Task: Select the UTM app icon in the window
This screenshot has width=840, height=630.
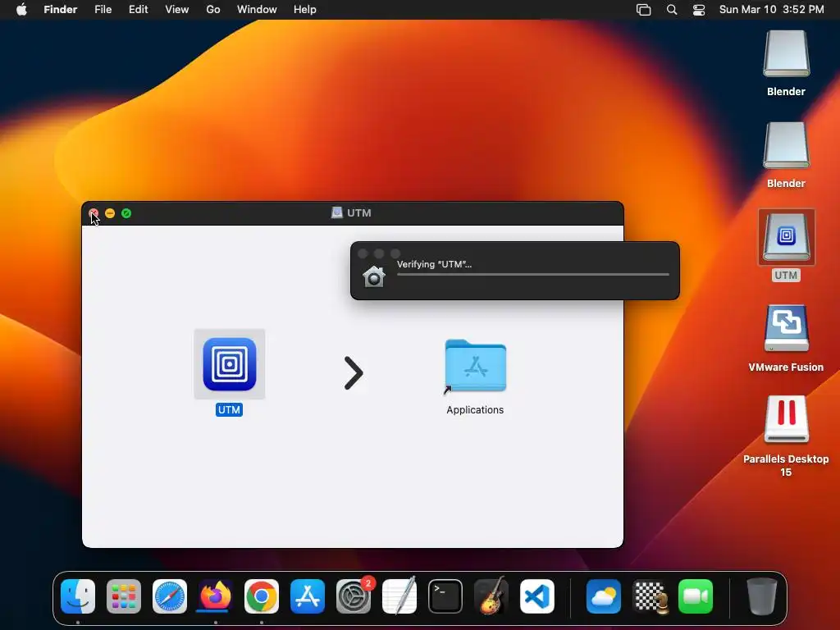Action: point(230,364)
